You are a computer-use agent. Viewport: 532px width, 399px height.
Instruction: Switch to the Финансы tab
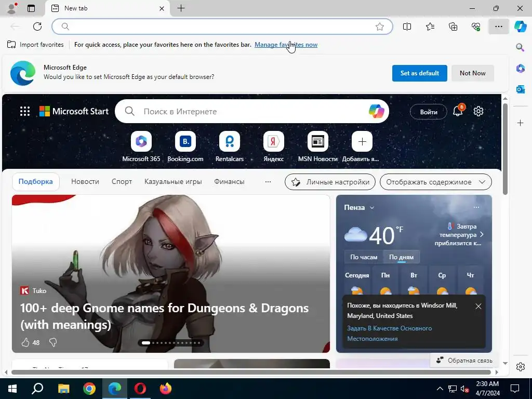229,181
